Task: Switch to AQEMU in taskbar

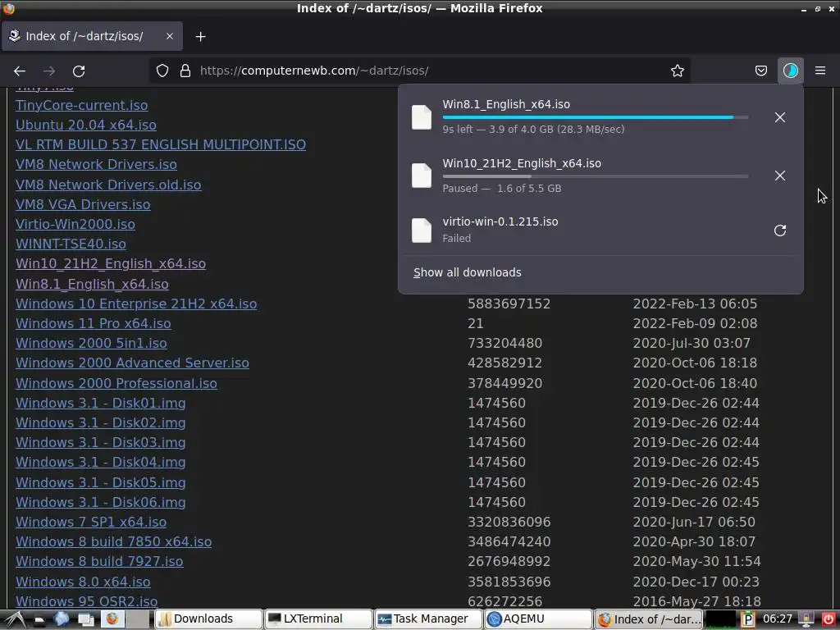Action: [x=538, y=619]
